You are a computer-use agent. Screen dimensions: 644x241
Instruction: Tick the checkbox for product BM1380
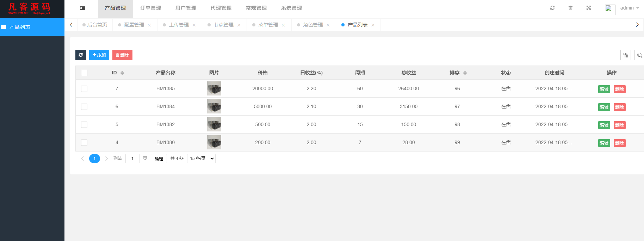(x=84, y=143)
